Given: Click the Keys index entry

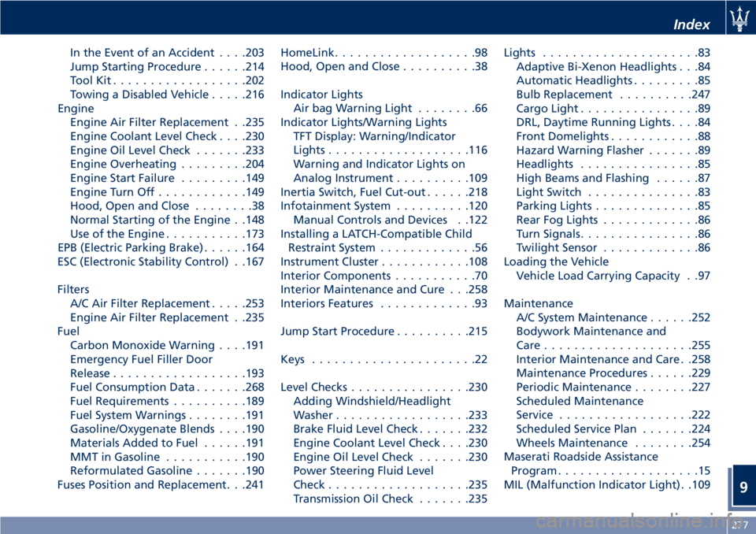Looking at the screenshot, I should point(384,359).
